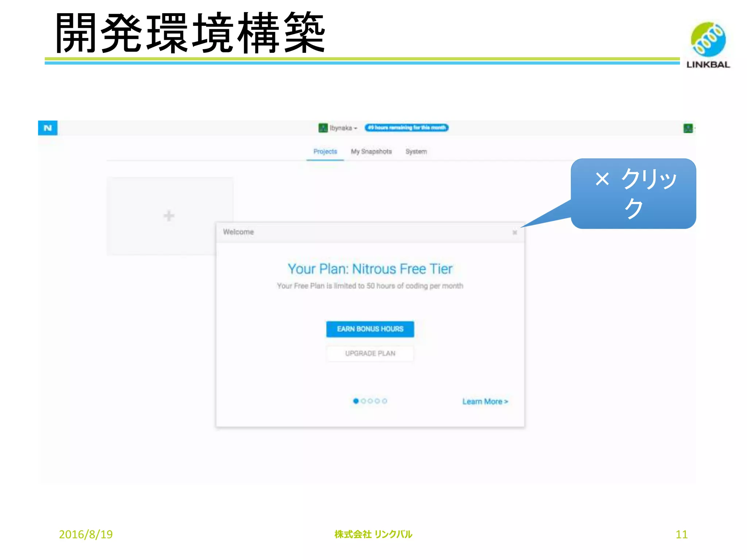Click the 'Your Plan: Nitrous Free Tier' heading
The width and height of the screenshot is (747, 560).
tap(370, 269)
